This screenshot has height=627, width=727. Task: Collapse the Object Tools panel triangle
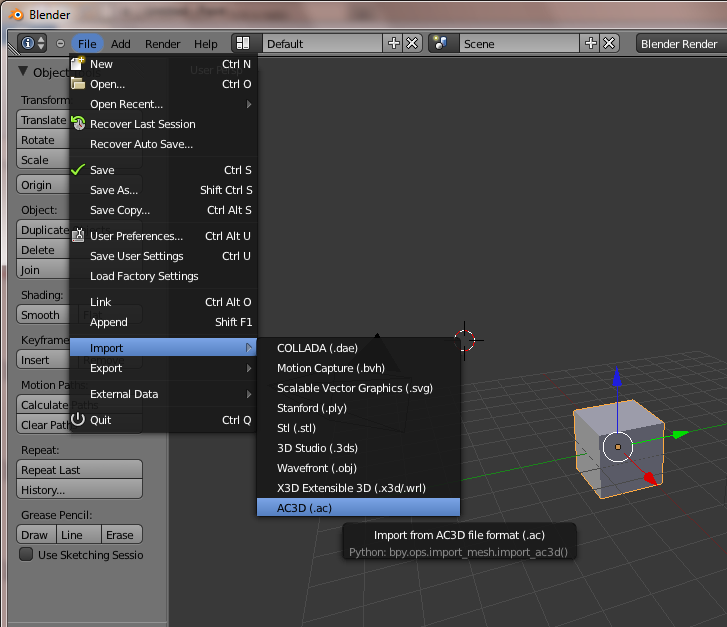pos(23,71)
